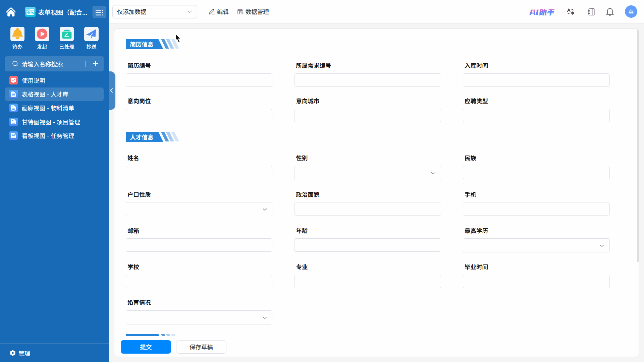Open the 已处理 icon
This screenshot has width=644, height=362.
pyautogui.click(x=67, y=34)
